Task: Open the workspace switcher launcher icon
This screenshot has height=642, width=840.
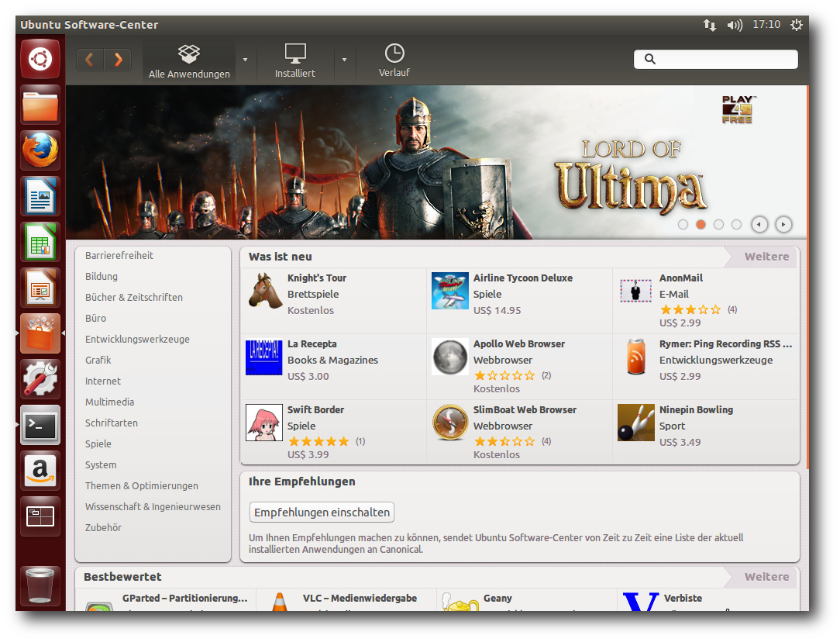Action: click(40, 516)
